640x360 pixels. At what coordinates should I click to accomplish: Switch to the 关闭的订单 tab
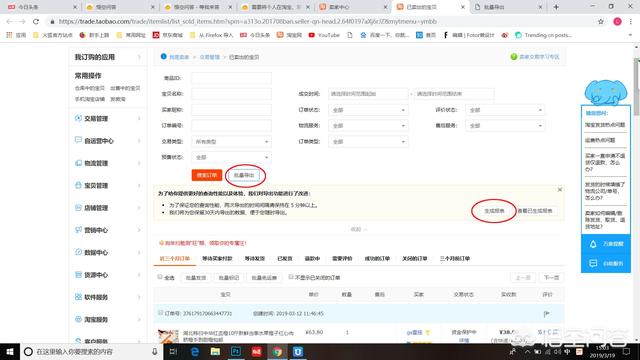click(x=415, y=258)
